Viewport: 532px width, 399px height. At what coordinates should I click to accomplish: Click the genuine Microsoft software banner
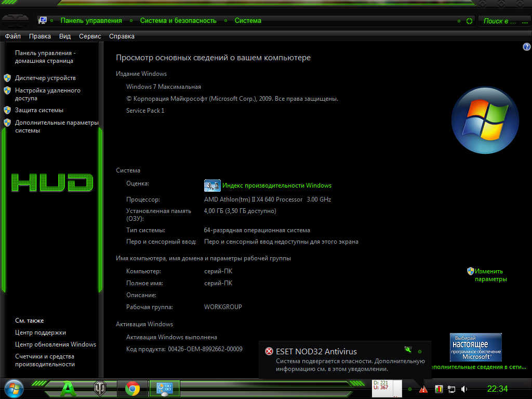(x=476, y=347)
